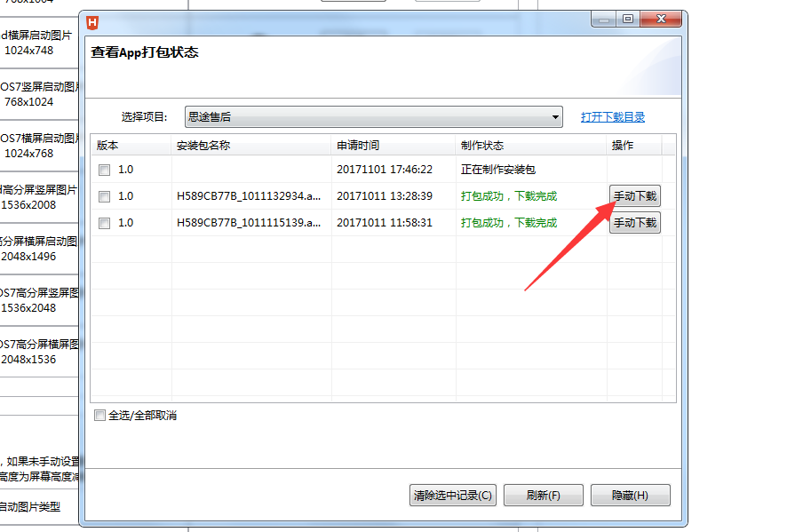Click the time 20171011 11:58:31
Screen dimensions: 795x532
pyautogui.click(x=385, y=223)
